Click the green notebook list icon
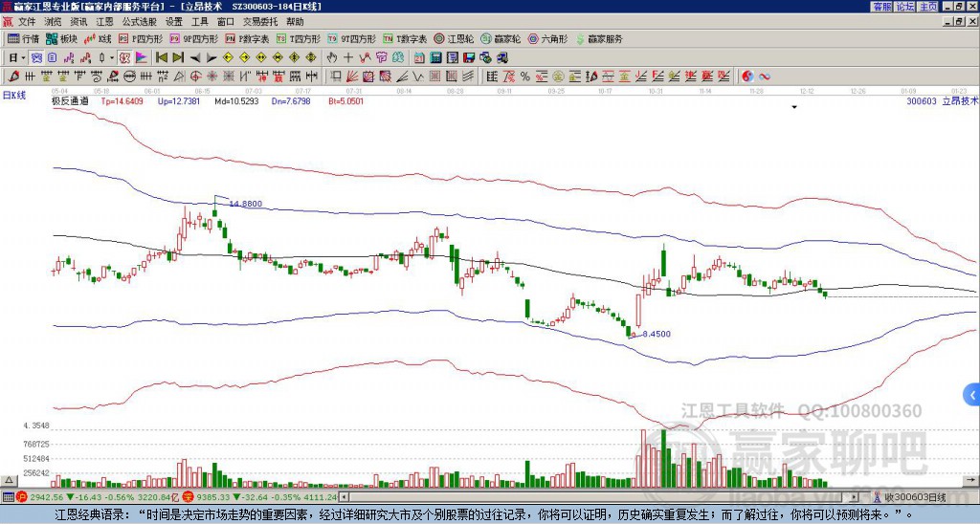The width and height of the screenshot is (980, 524). point(452,57)
